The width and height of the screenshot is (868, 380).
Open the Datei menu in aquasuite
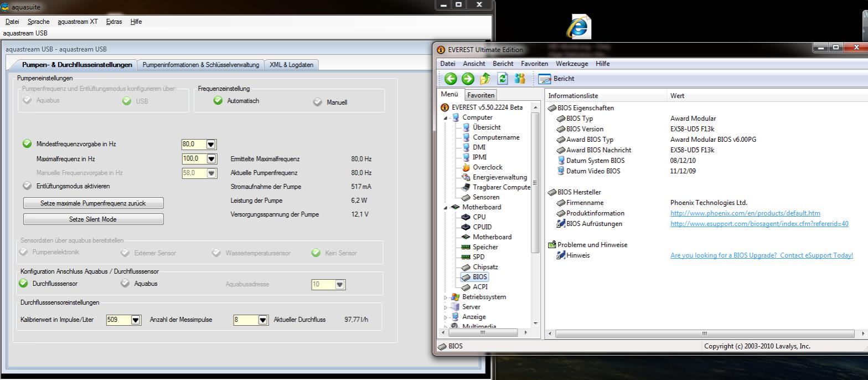(12, 22)
